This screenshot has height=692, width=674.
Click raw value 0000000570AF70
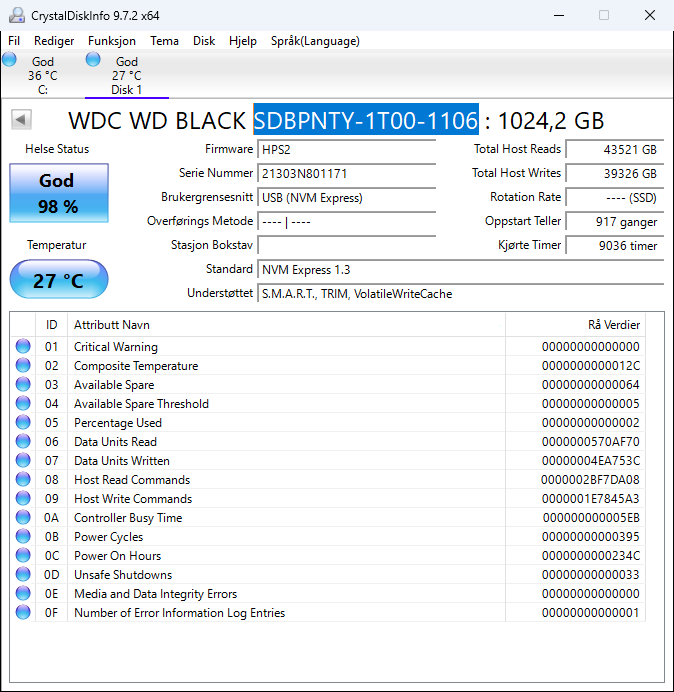coord(591,442)
